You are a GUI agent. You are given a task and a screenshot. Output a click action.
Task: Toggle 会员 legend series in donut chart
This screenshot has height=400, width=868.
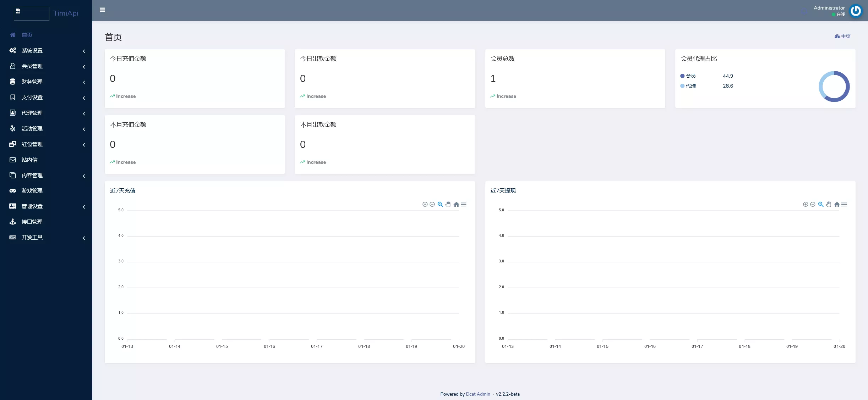690,76
